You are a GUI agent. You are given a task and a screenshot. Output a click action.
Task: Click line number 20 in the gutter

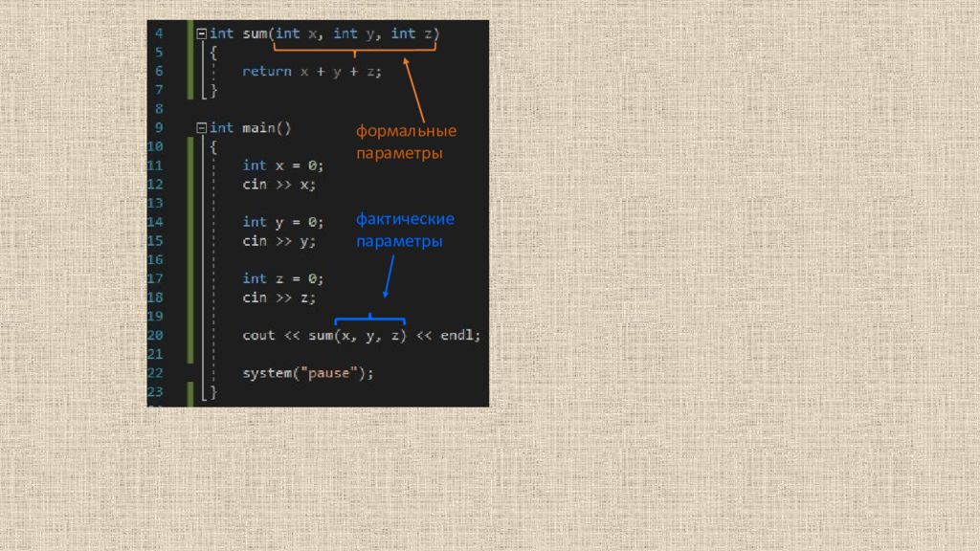click(155, 336)
